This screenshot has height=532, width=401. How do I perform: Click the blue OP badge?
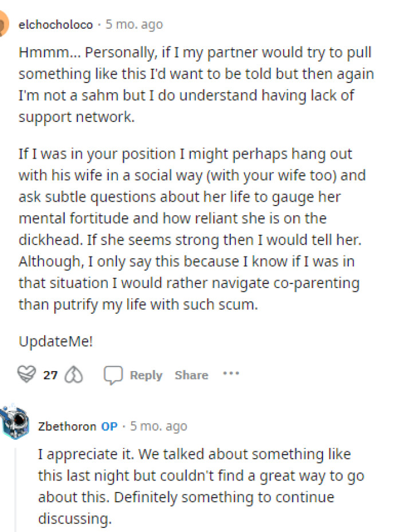(109, 427)
